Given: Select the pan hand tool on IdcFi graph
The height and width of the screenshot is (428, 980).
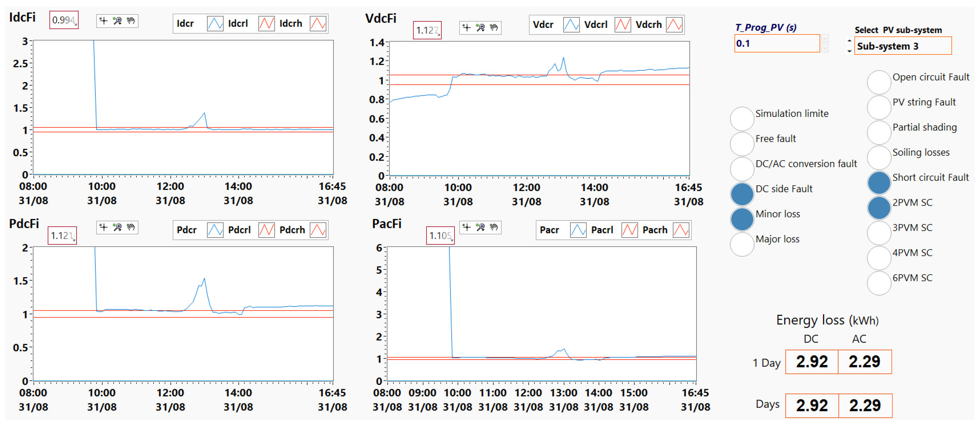Looking at the screenshot, I should pyautogui.click(x=131, y=21).
